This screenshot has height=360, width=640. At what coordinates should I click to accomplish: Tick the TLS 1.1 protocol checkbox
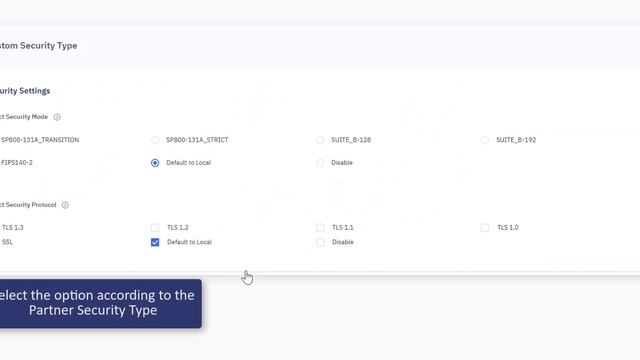[x=320, y=228]
